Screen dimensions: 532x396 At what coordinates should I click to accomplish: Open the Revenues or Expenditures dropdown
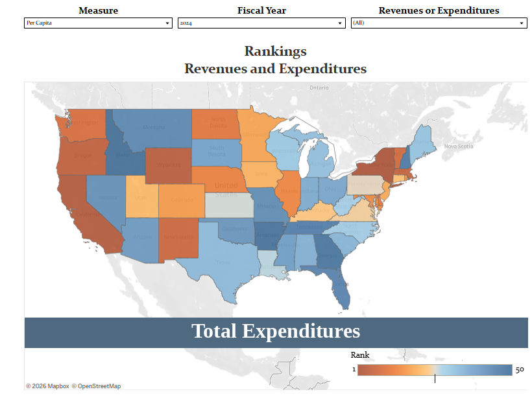(x=439, y=23)
